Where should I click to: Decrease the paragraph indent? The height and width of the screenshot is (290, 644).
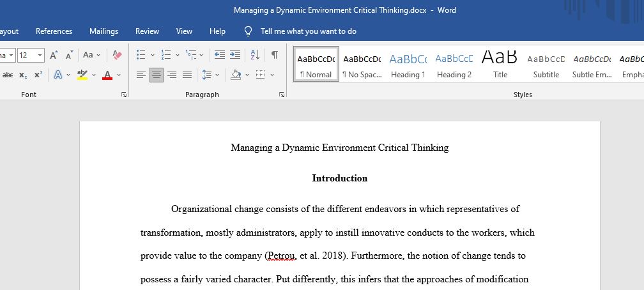[x=220, y=55]
